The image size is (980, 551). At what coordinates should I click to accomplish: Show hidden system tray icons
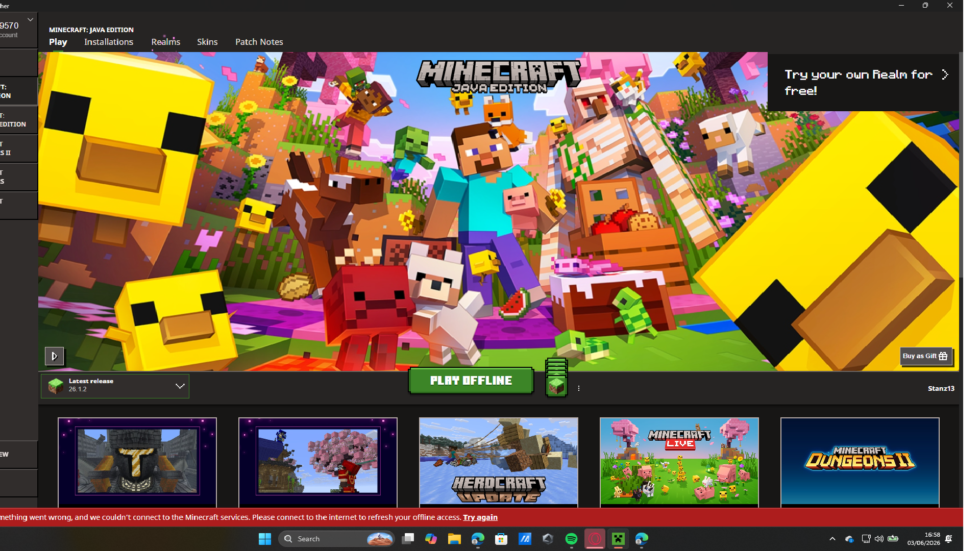[832, 539]
